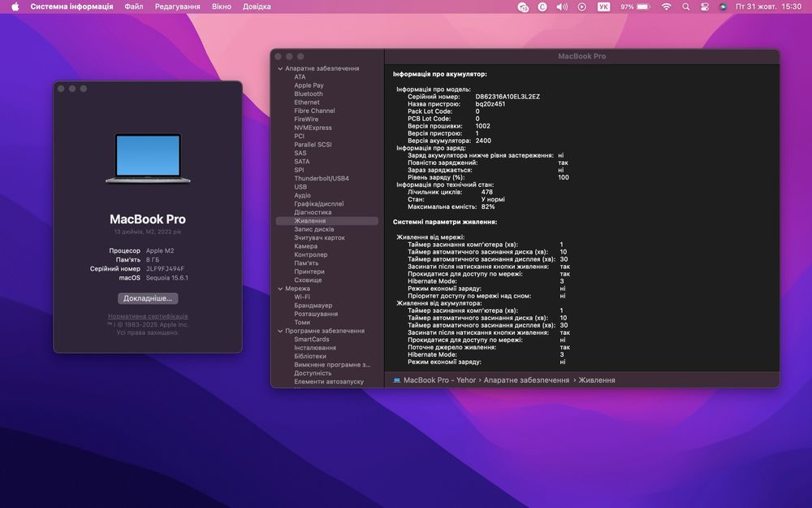The height and width of the screenshot is (508, 812).
Task: Click the Докладніше… button
Action: pyautogui.click(x=148, y=298)
